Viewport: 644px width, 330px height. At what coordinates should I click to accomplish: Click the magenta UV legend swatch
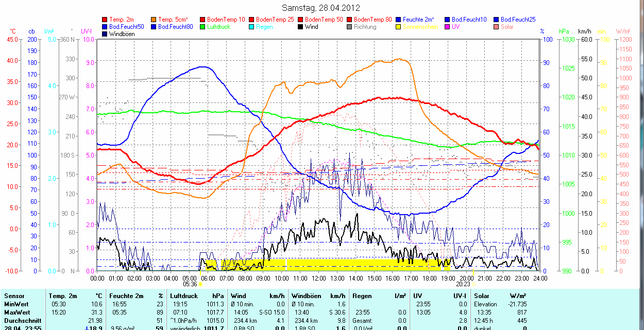tap(448, 27)
